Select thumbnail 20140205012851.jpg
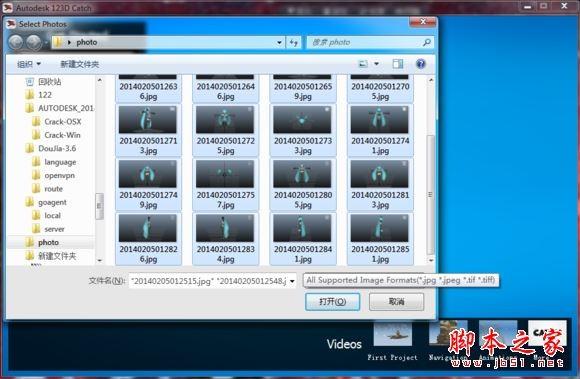The height and width of the screenshot is (379, 580). click(x=380, y=228)
